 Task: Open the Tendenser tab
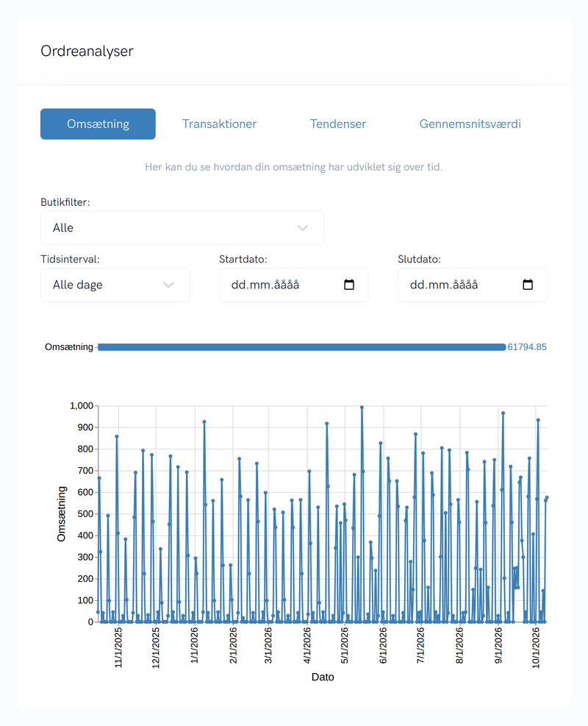[x=337, y=124]
